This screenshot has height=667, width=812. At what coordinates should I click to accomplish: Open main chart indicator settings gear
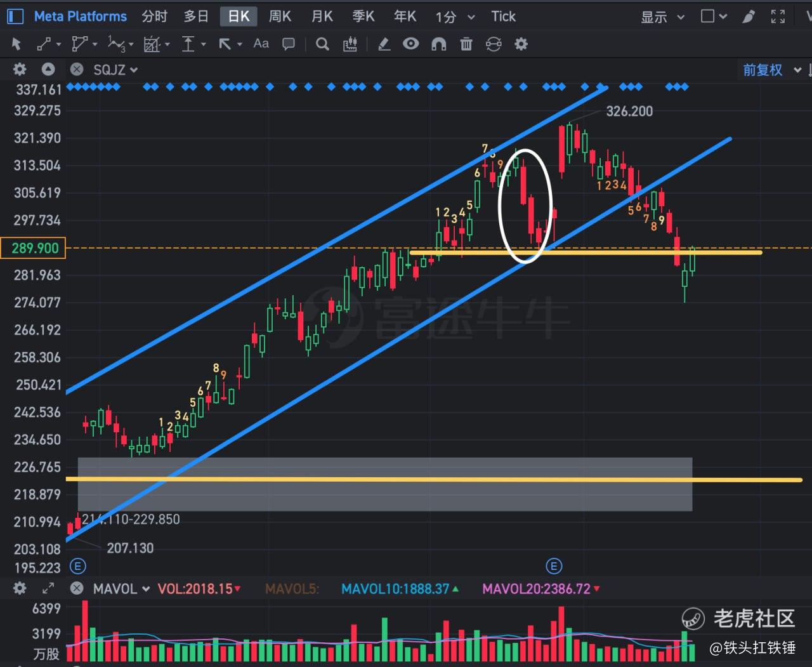[x=20, y=69]
